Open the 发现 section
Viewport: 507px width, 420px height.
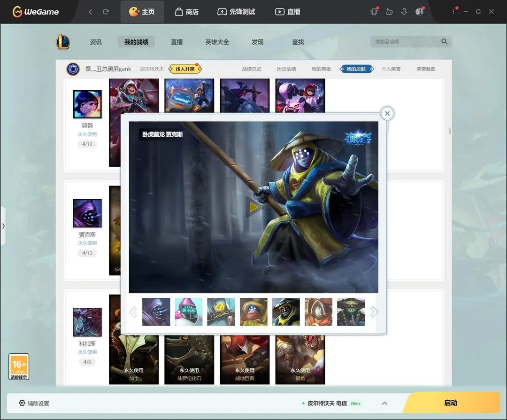pyautogui.click(x=257, y=42)
